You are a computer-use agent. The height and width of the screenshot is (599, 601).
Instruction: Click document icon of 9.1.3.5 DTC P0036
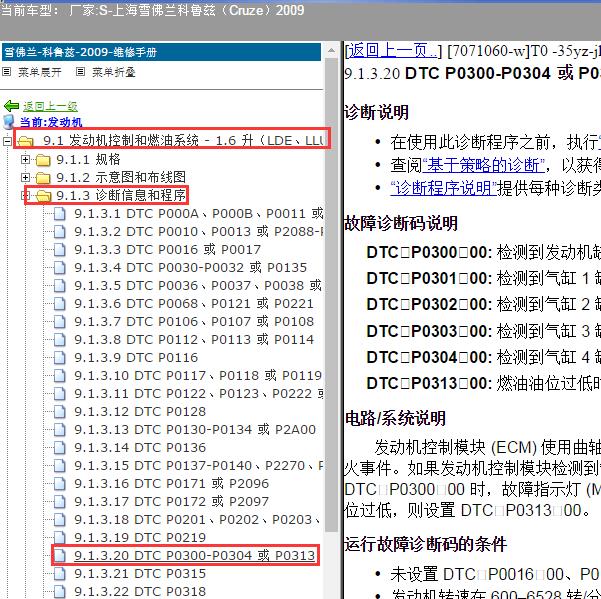tap(59, 286)
